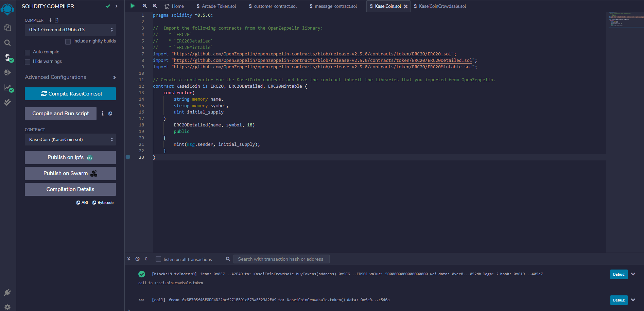Open Deploy & run transactions sidebar icon
The height and width of the screenshot is (311, 644).
coord(7,72)
